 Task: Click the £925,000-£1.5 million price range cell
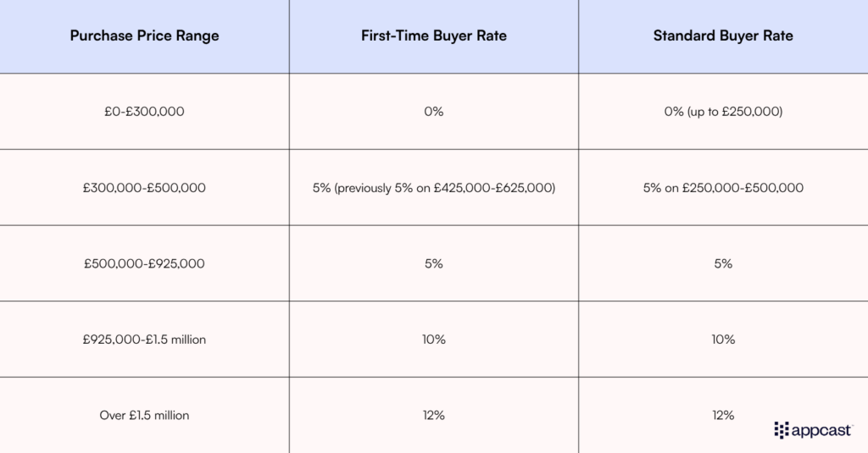click(144, 340)
